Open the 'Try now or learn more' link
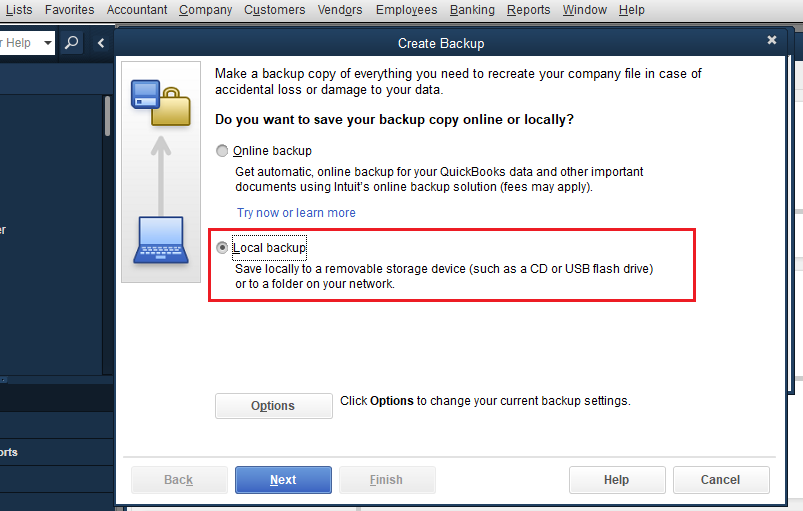This screenshot has width=803, height=511. coord(296,212)
